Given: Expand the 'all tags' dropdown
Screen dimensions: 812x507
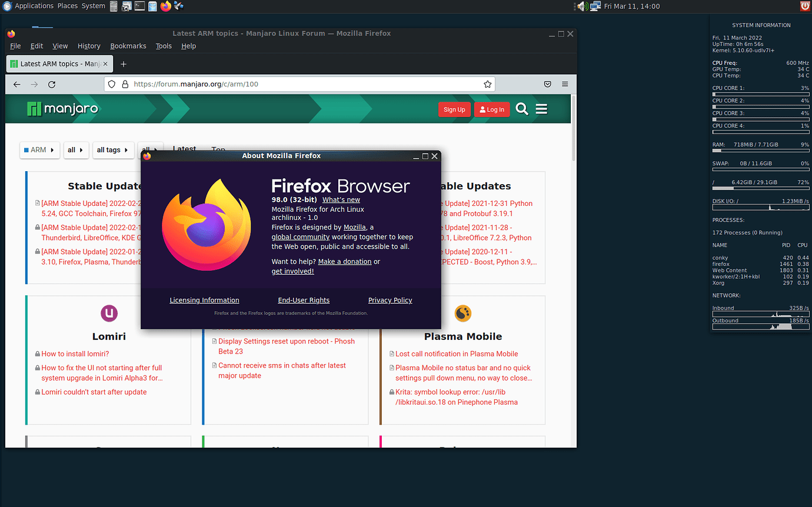Looking at the screenshot, I should click(114, 150).
